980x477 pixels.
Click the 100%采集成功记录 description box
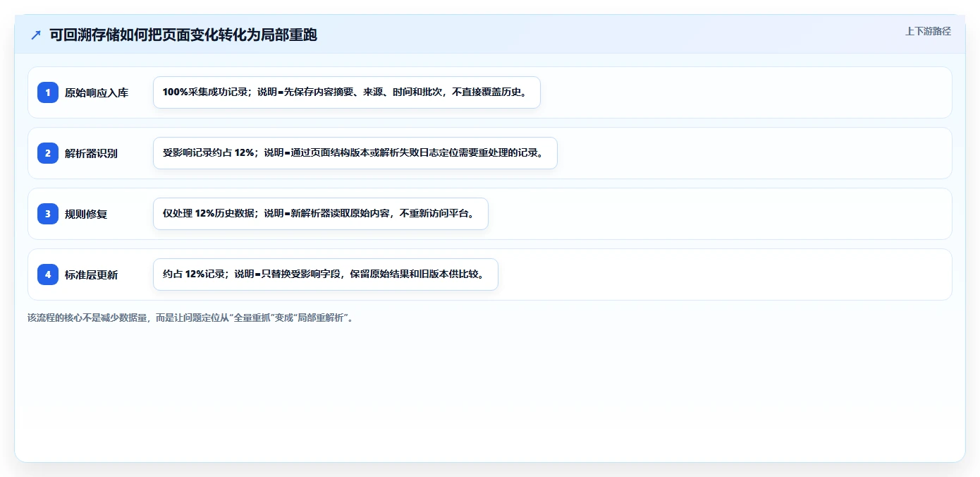(x=347, y=92)
